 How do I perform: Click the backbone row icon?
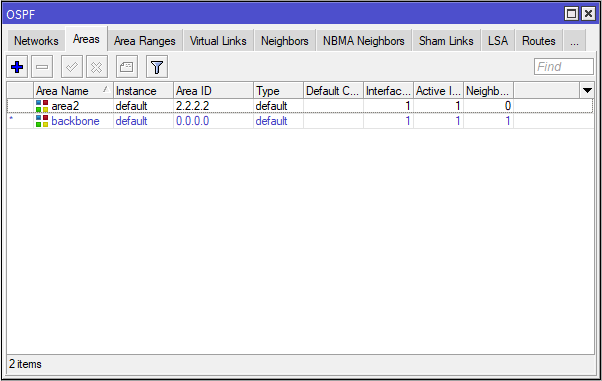[x=42, y=121]
